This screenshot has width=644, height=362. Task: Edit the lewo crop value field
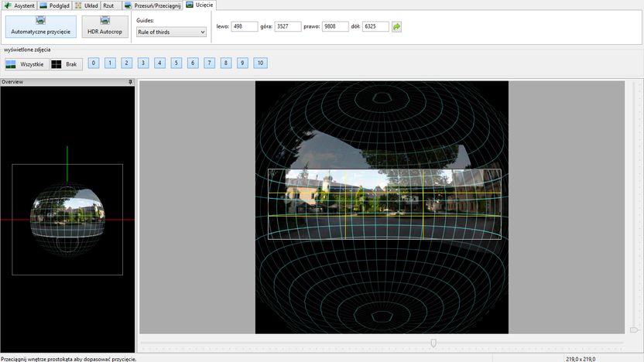coord(245,26)
